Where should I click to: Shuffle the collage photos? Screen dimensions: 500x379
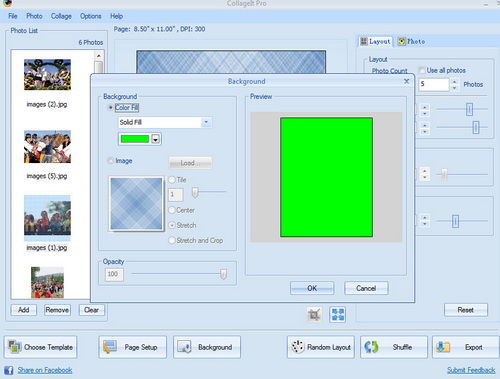click(x=394, y=347)
